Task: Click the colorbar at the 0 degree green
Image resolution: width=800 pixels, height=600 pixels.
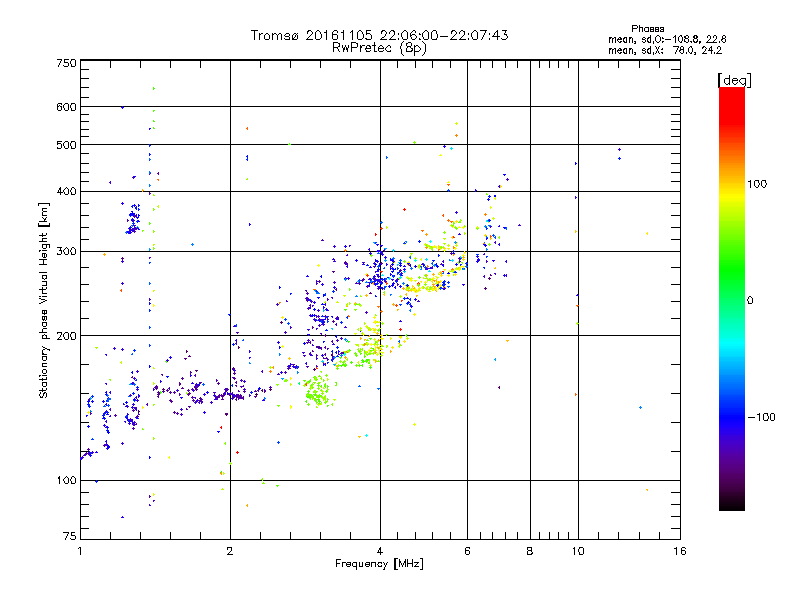Action: click(732, 300)
